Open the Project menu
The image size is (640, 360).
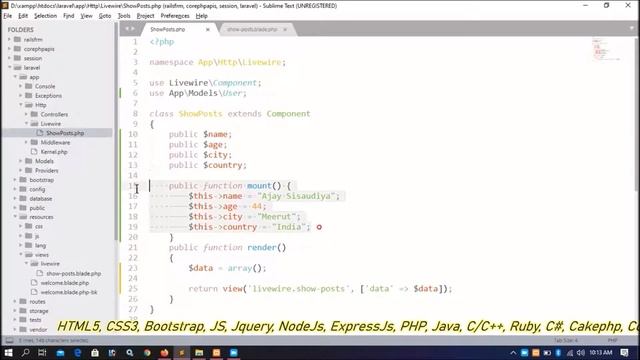coord(145,16)
